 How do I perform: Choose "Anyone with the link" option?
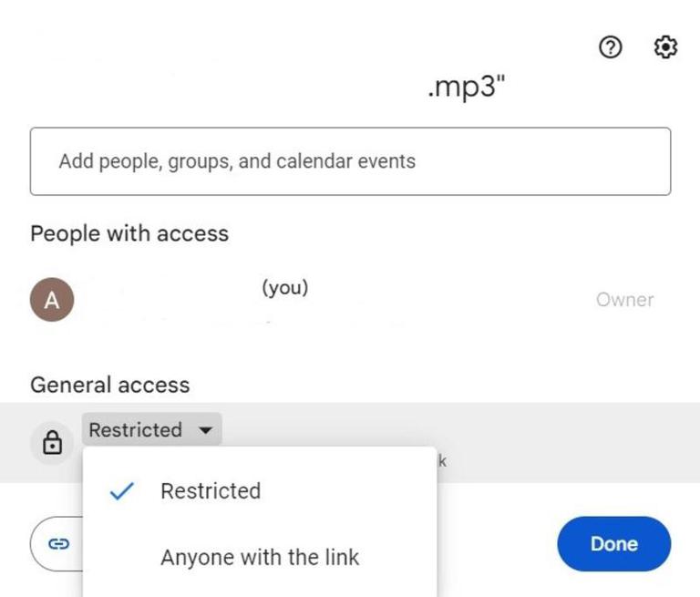[260, 557]
